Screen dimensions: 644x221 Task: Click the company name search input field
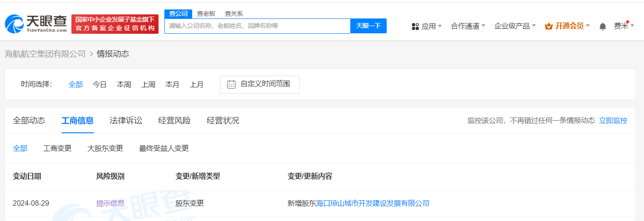(257, 26)
